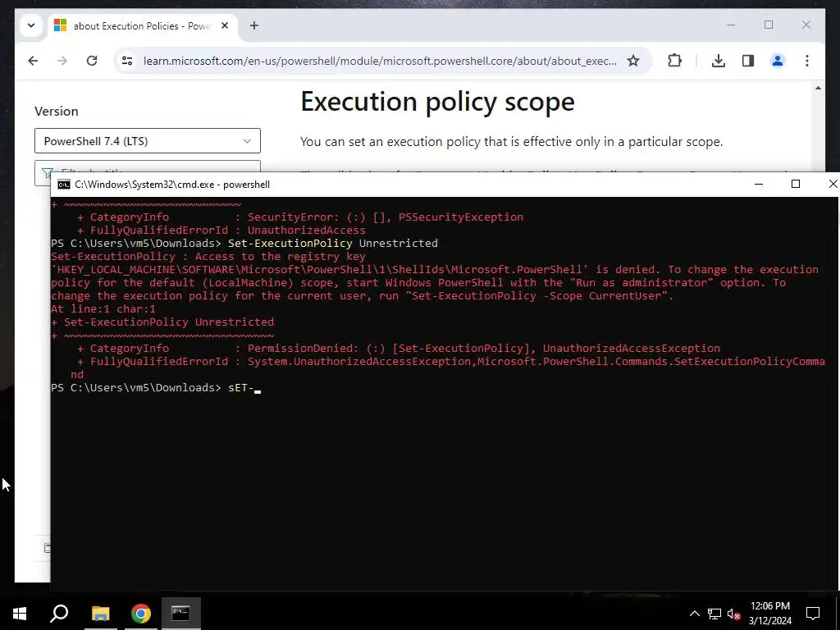The width and height of the screenshot is (840, 630).
Task: Toggle Chrome side panel
Action: pos(748,61)
